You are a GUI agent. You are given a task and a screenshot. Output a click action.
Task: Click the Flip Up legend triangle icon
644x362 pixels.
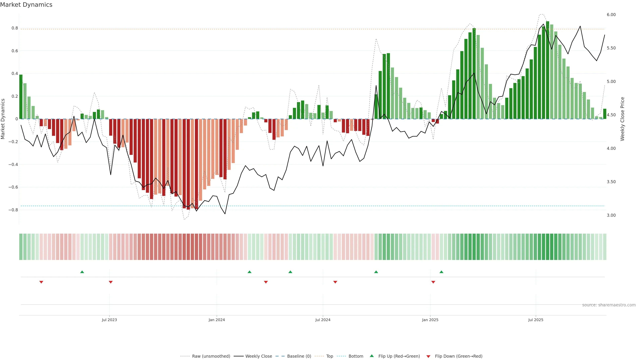point(372,356)
